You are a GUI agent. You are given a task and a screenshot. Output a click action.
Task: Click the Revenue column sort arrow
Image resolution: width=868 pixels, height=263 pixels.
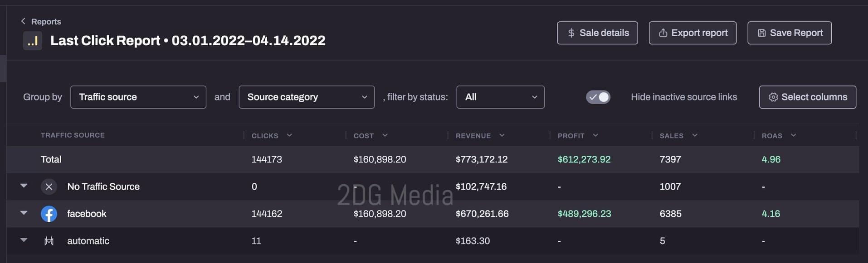(x=502, y=135)
